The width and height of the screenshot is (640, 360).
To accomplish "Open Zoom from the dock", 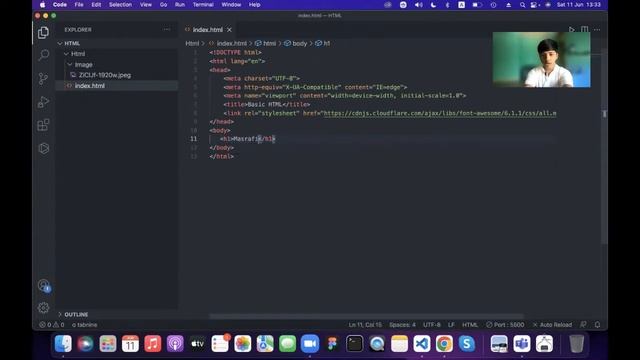I will point(310,344).
